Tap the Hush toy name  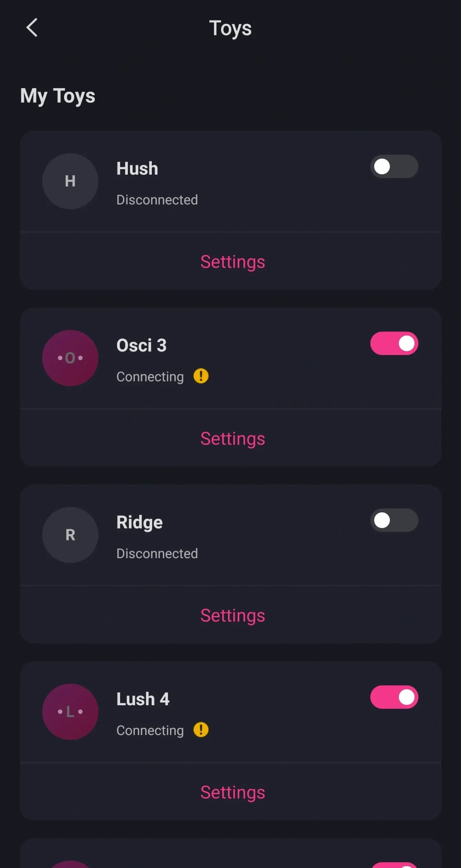pos(137,169)
